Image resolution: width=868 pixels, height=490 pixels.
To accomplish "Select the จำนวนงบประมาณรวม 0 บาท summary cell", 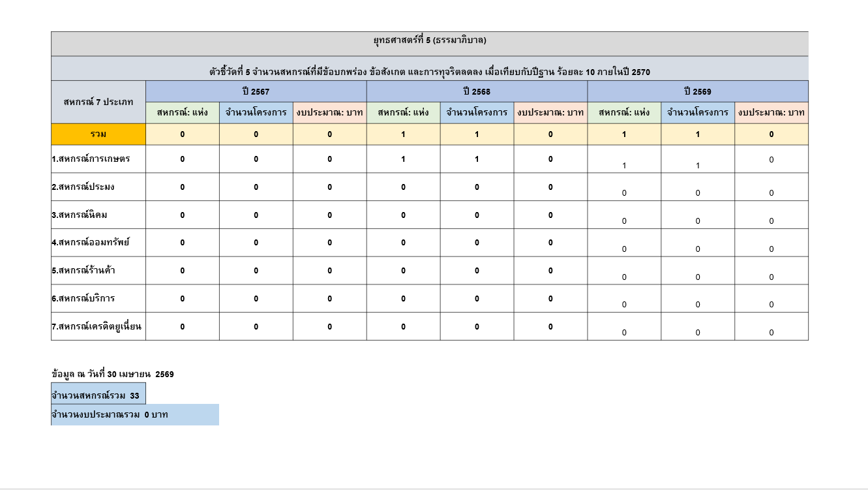I will point(135,415).
